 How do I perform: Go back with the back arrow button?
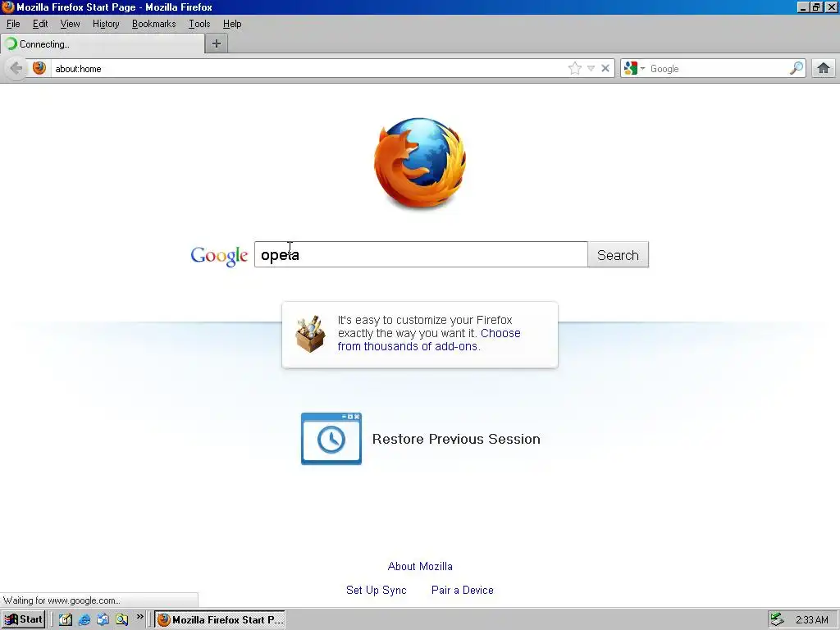(x=16, y=68)
